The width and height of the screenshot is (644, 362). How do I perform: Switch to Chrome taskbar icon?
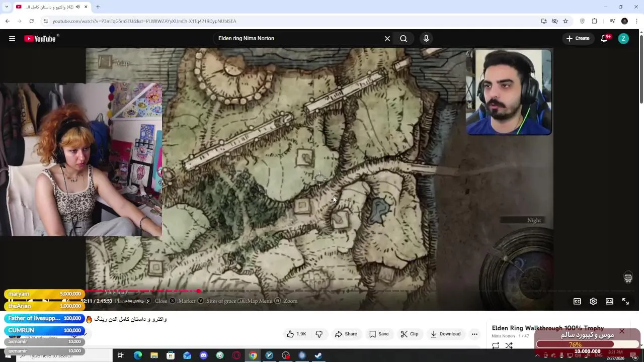click(253, 355)
